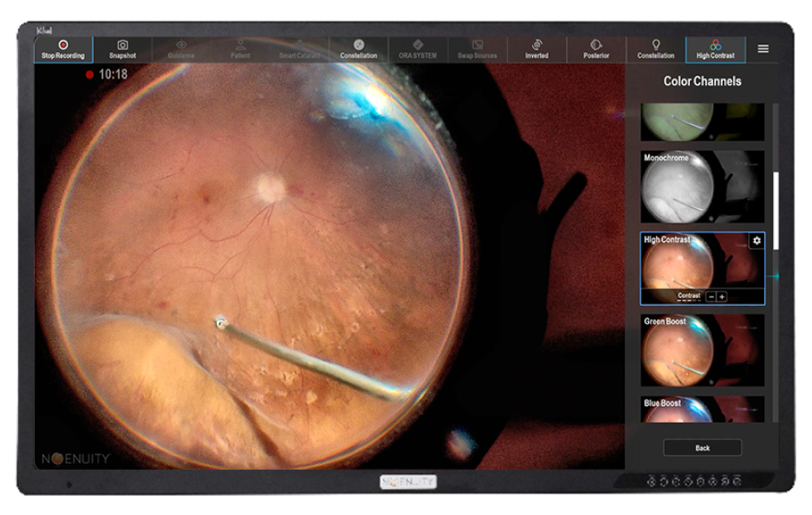Screen dimensions: 812x515
Task: Open the hamburger menu
Action: (763, 49)
